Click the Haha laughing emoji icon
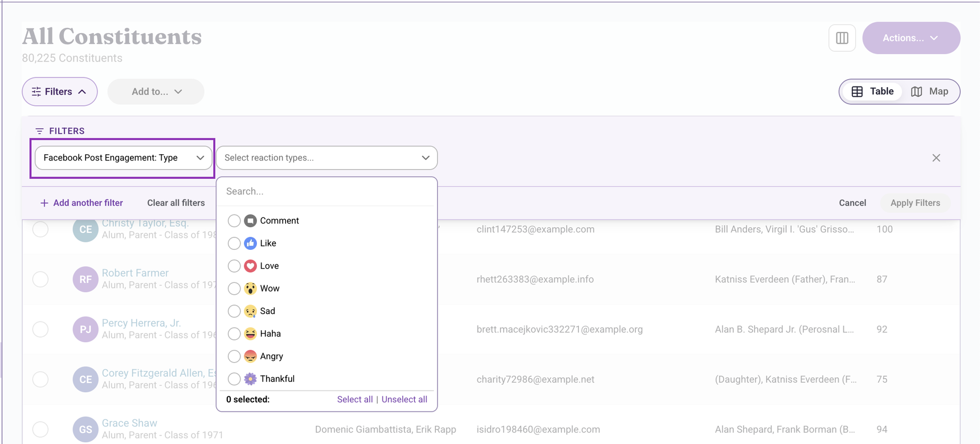Image resolution: width=980 pixels, height=444 pixels. [250, 334]
